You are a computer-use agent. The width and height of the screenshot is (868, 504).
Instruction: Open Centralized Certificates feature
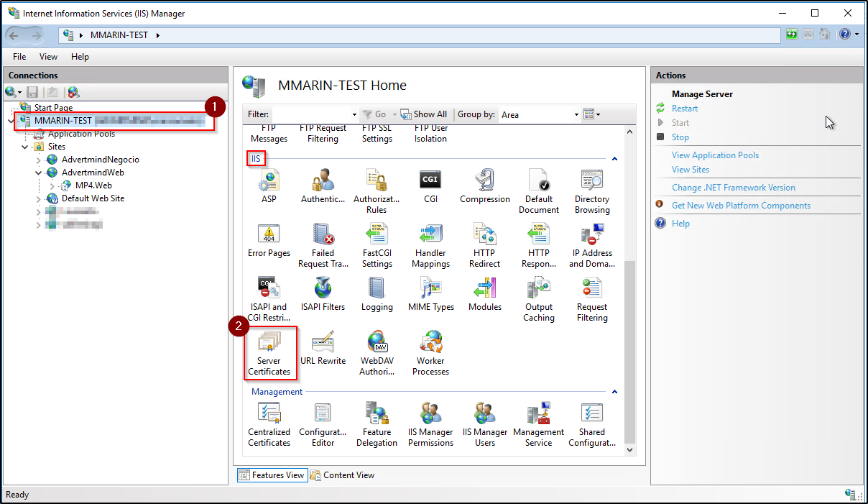tap(269, 424)
